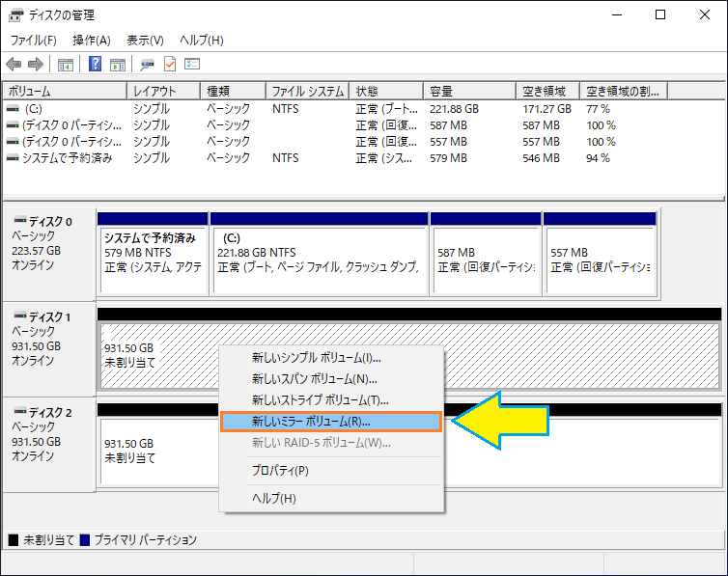The image size is (728, 576).
Task: Click the black 未割り当て legend swatch
Action: (x=14, y=540)
